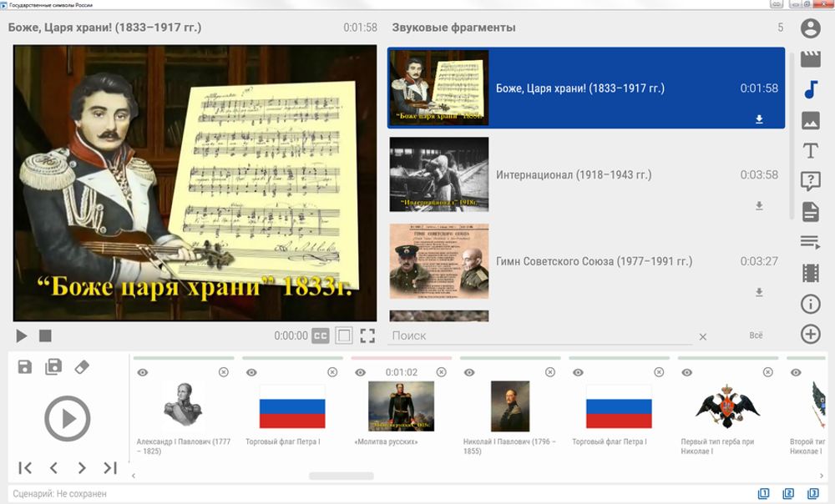Screen dimensions: 835x504
Task: Open the user profile icon
Action: [x=810, y=28]
